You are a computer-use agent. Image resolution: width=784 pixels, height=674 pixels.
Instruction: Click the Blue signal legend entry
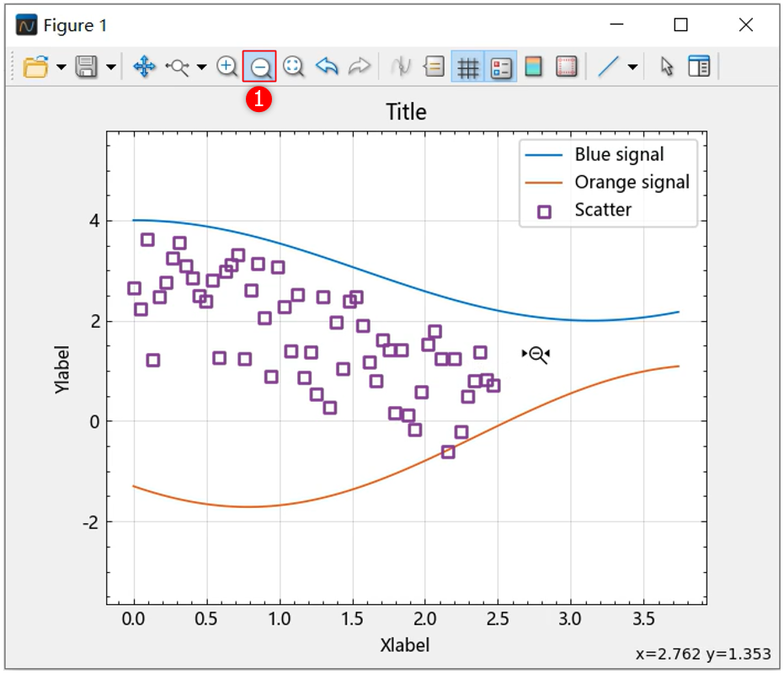click(618, 155)
